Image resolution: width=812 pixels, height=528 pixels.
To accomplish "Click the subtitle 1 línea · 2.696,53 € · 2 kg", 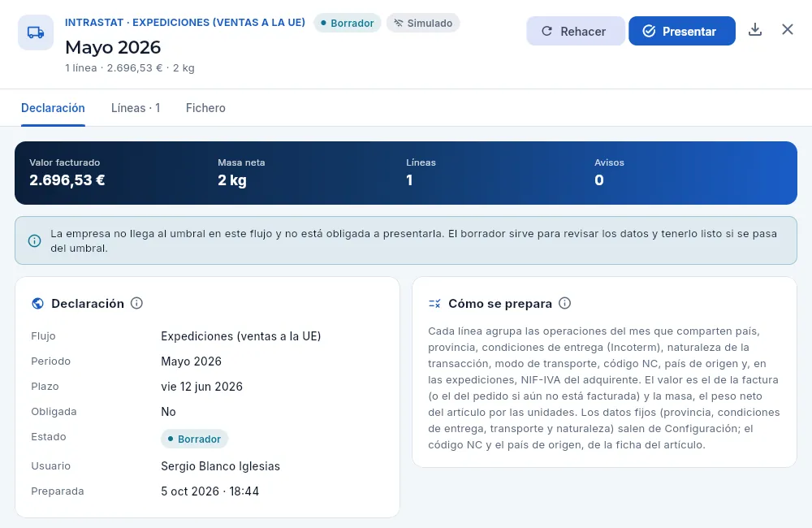I will click(x=129, y=68).
